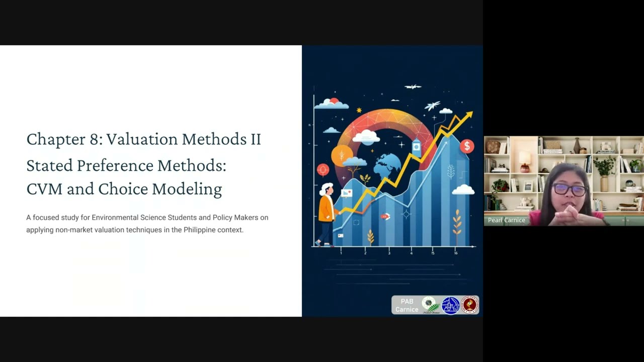Click the orange plant circle icon
This screenshot has width=644, height=362.
342,155
